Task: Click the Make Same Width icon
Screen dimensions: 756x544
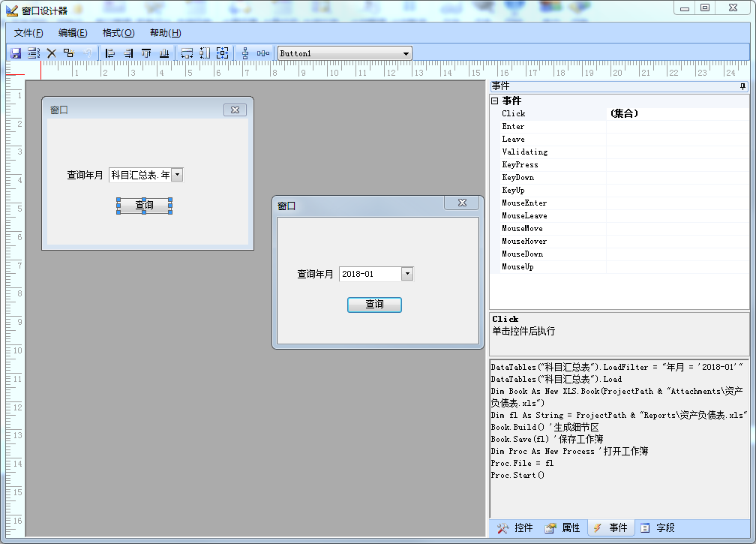Action: tap(187, 53)
